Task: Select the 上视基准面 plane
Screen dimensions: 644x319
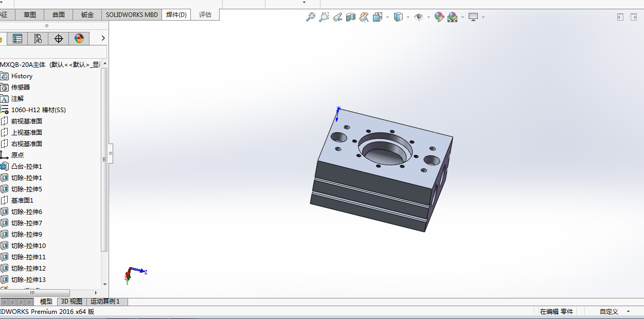Action: pyautogui.click(x=27, y=133)
